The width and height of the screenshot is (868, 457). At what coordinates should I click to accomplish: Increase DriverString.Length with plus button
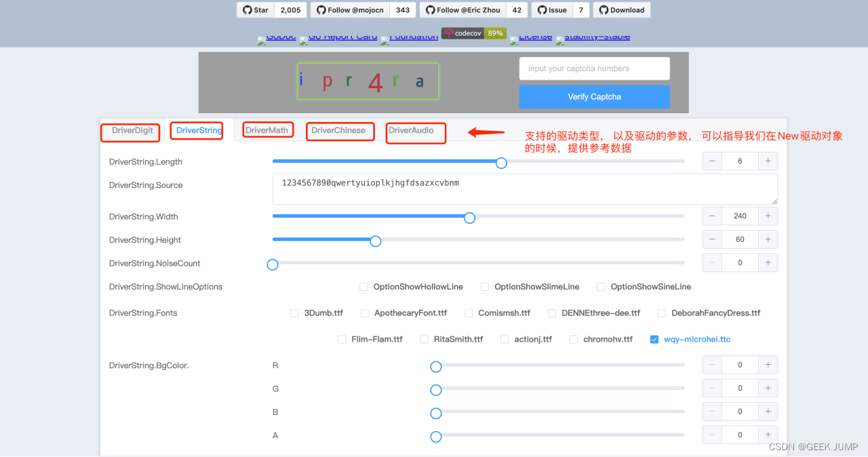pos(768,161)
